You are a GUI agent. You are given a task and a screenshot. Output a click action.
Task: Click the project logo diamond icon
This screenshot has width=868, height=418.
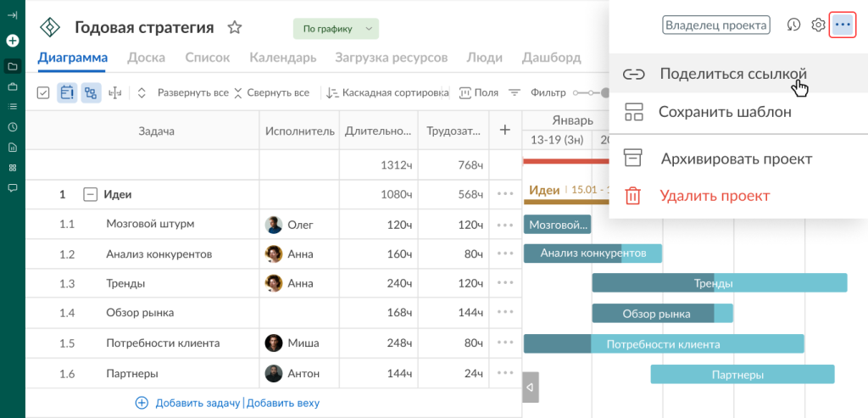[50, 27]
